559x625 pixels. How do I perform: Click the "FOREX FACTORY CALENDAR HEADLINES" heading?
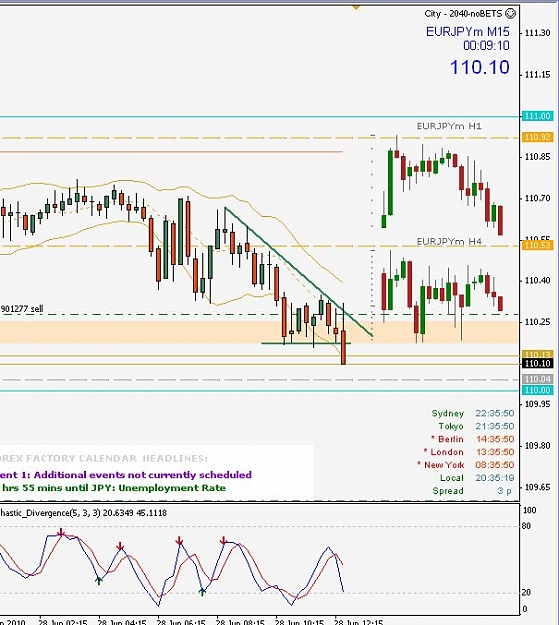[104, 458]
